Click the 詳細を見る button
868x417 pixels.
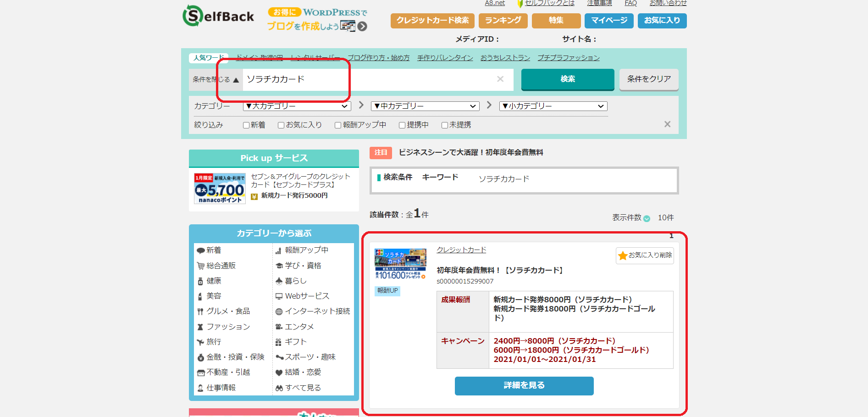524,386
